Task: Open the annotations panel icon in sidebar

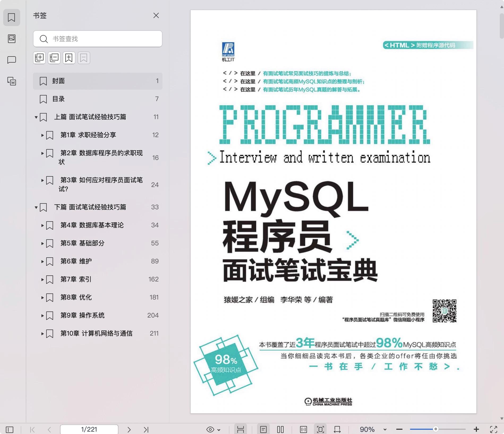Action: (x=11, y=60)
